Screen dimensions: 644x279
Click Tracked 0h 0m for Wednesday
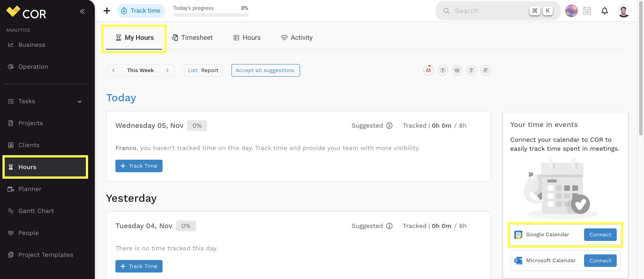click(434, 126)
